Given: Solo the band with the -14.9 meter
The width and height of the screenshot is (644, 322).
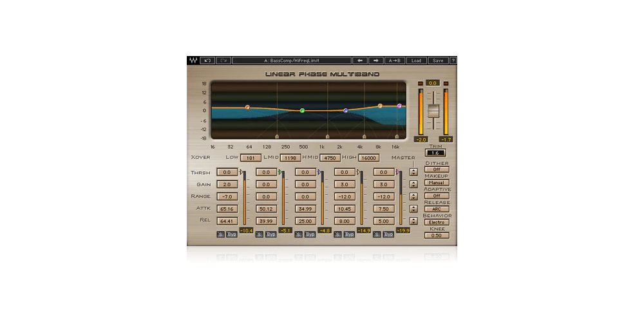Looking at the screenshot, I should click(337, 234).
